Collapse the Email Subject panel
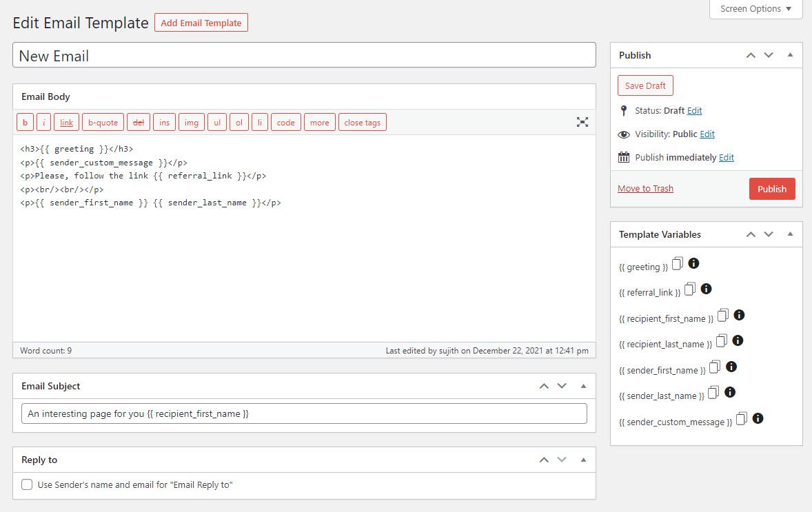 click(x=583, y=386)
